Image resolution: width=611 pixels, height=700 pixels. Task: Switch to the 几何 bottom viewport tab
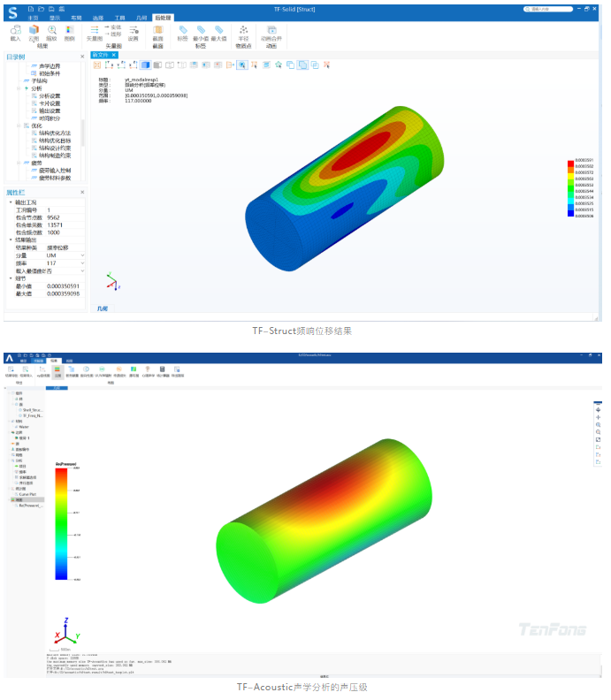pos(103,308)
